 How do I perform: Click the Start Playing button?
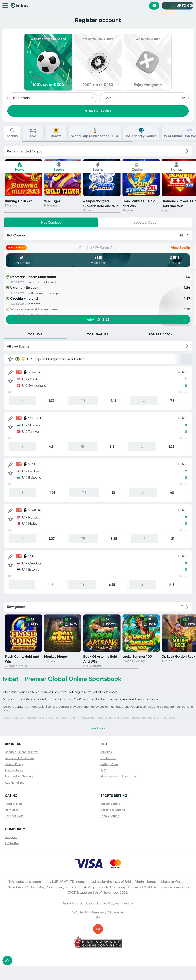[x=98, y=111]
